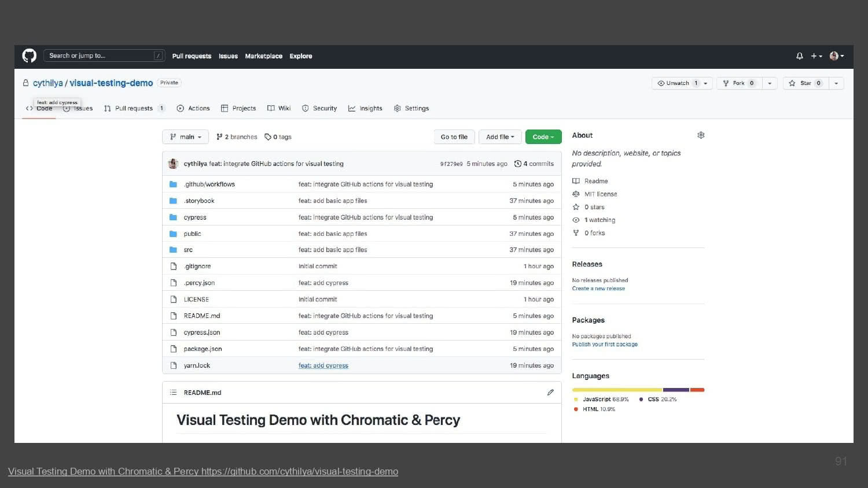Open the notifications bell
This screenshot has width=868, height=488.
click(800, 56)
